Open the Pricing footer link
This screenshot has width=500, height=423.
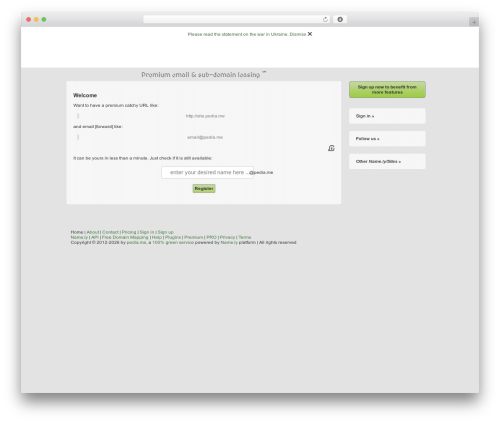pyautogui.click(x=129, y=232)
